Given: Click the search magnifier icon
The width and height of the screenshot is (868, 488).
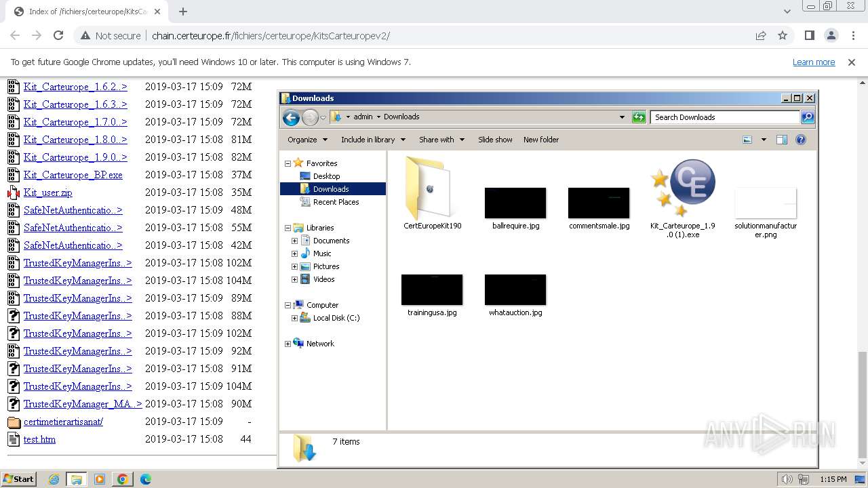Looking at the screenshot, I should click(x=807, y=117).
